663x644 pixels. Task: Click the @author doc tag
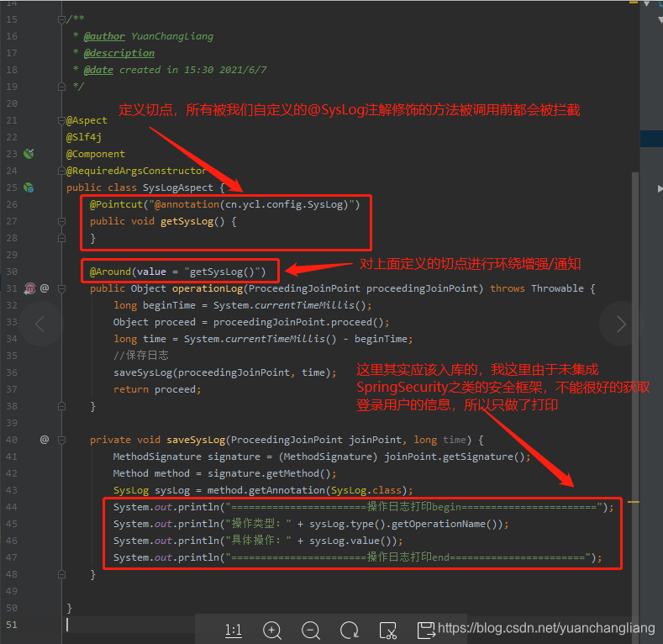point(104,36)
